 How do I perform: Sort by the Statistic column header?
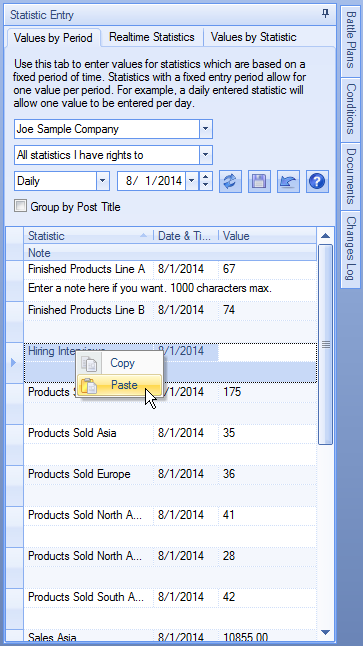click(x=88, y=236)
